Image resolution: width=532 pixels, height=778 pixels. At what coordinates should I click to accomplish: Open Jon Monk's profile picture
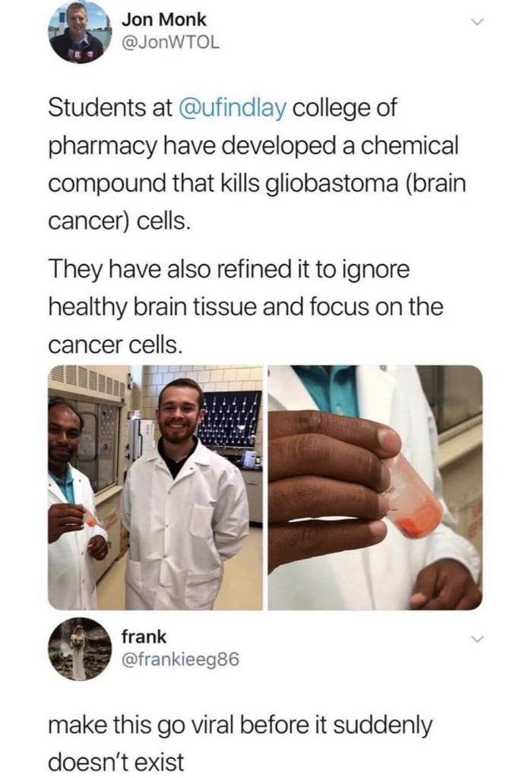point(79,32)
